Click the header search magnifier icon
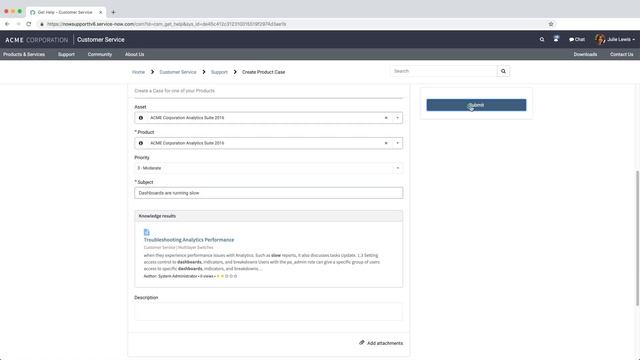Viewport: 640px width, 360px height. [542, 40]
